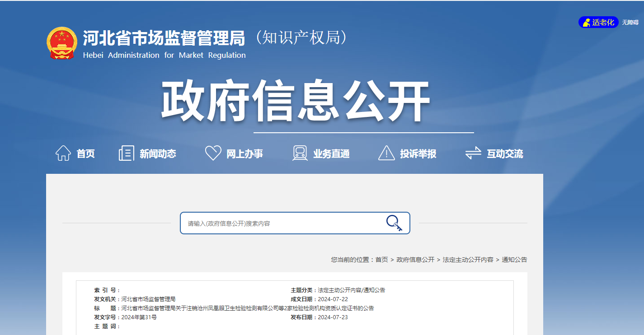Click the newspaper icon for 新闻动态
Viewport: 644px width, 335px height.
pos(127,154)
